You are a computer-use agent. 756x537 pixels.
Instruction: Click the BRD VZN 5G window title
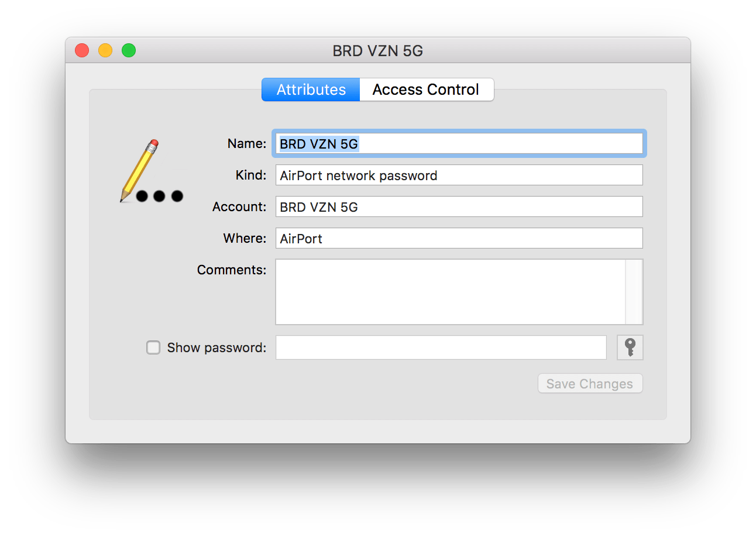[377, 51]
